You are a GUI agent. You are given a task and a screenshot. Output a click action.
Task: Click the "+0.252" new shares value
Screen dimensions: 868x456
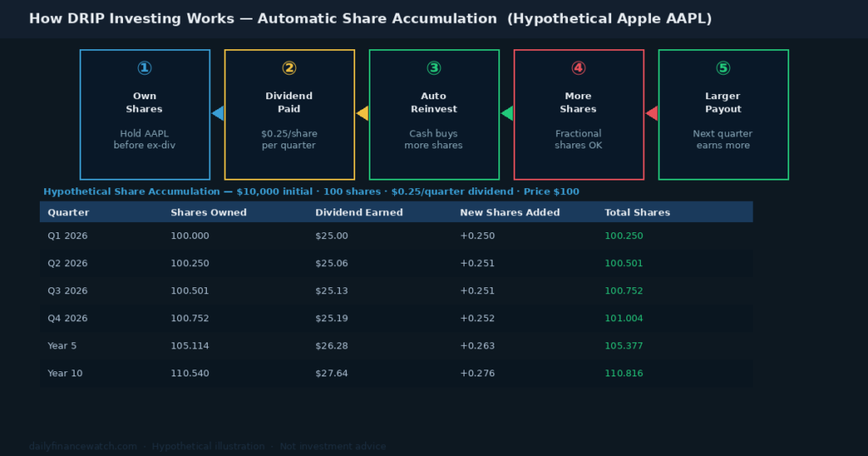coord(477,318)
